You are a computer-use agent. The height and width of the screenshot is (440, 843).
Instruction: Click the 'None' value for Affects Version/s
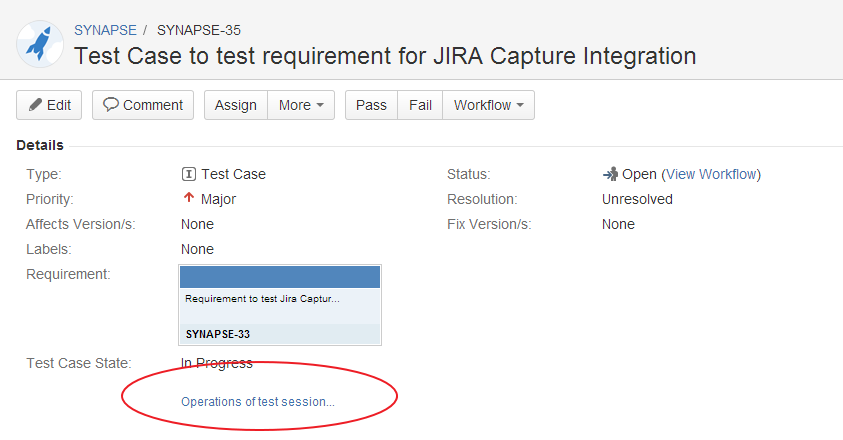coord(197,224)
